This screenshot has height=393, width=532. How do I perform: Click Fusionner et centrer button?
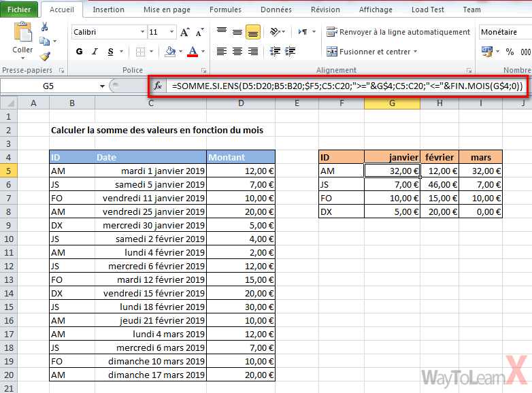[x=369, y=52]
